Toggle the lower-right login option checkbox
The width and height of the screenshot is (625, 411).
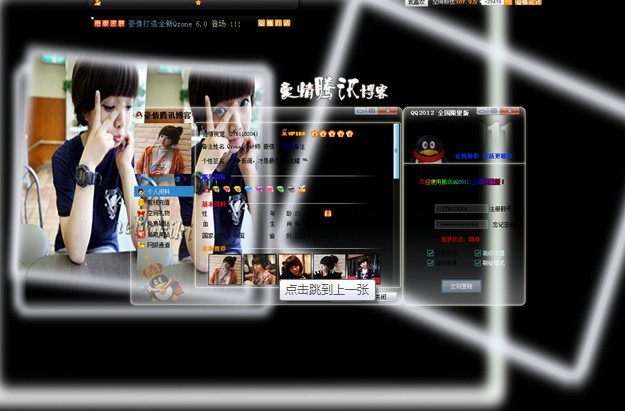tap(478, 263)
